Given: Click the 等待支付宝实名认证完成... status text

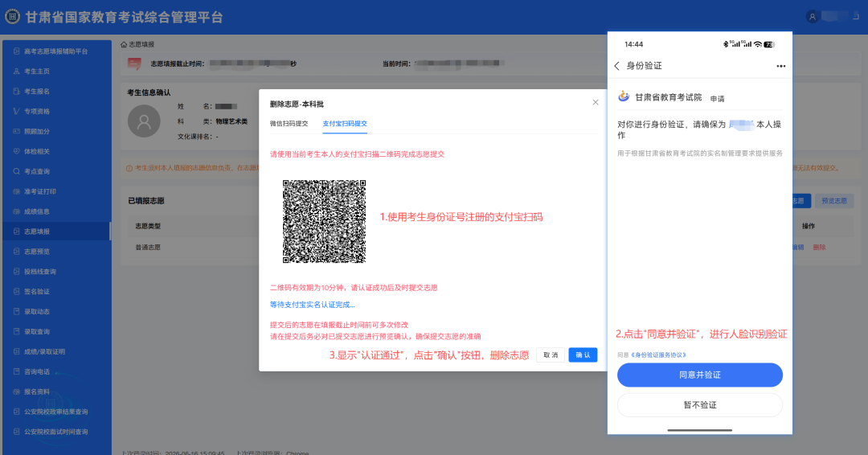Looking at the screenshot, I should tap(312, 305).
